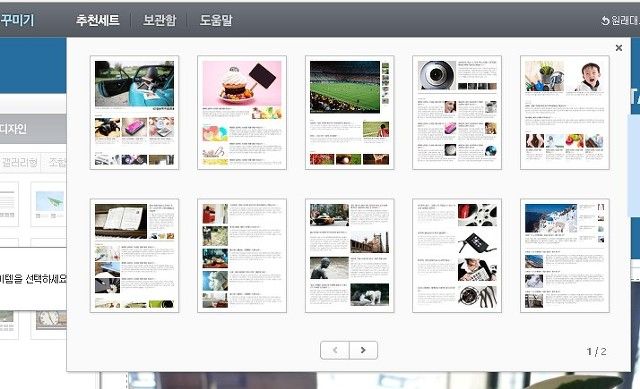Screen dimensions: 640x389
Task: Select the Santorini blue sea template
Action: coord(565,256)
